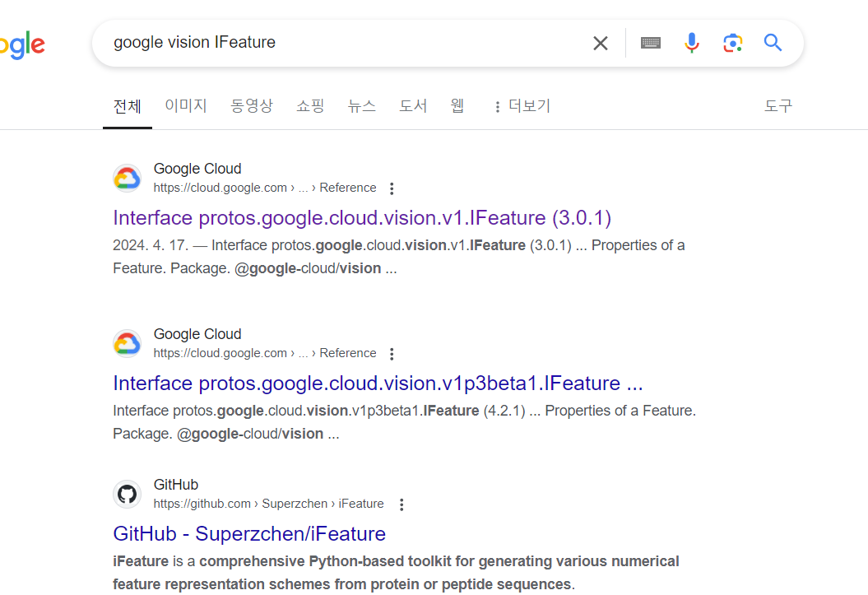Switch to the 이미지 (Images) tab
The image size is (868, 595).
(x=186, y=105)
